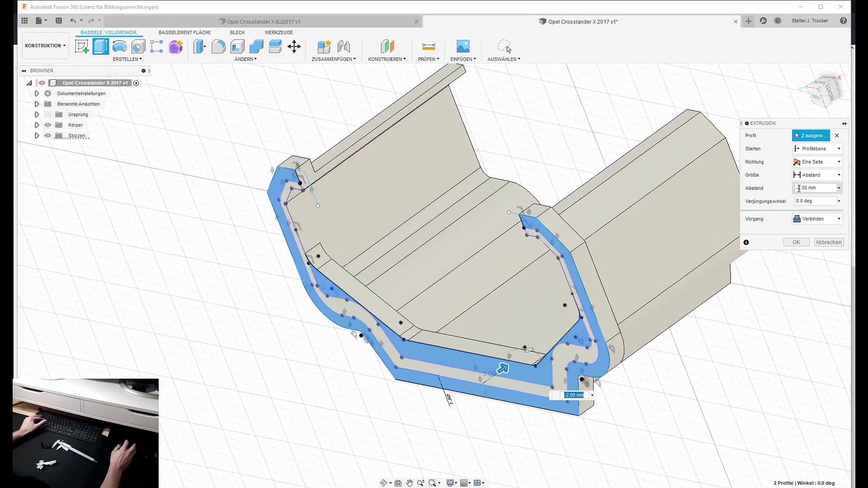Open the Richtung Eine Seite dropdown
This screenshot has width=868, height=488.
tap(817, 162)
